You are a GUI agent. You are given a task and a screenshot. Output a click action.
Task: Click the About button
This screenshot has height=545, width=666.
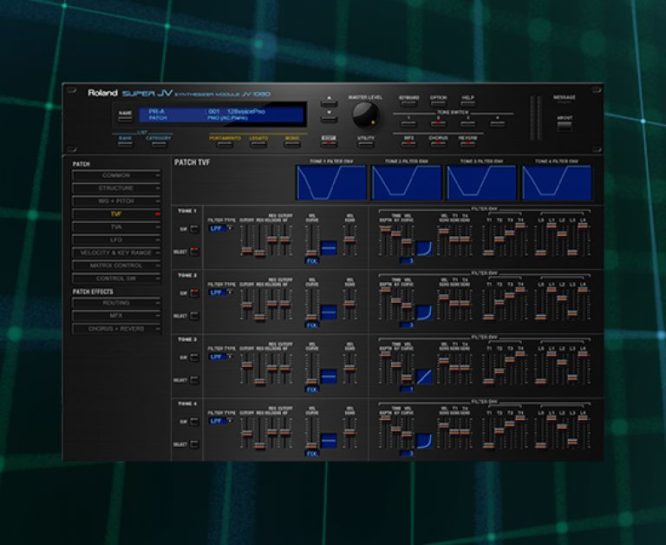pos(564,124)
